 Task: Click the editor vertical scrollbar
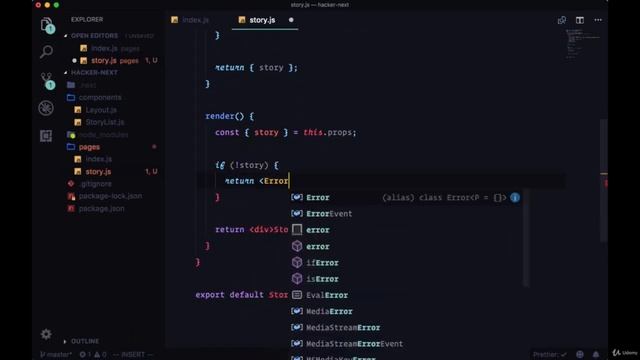(604, 180)
